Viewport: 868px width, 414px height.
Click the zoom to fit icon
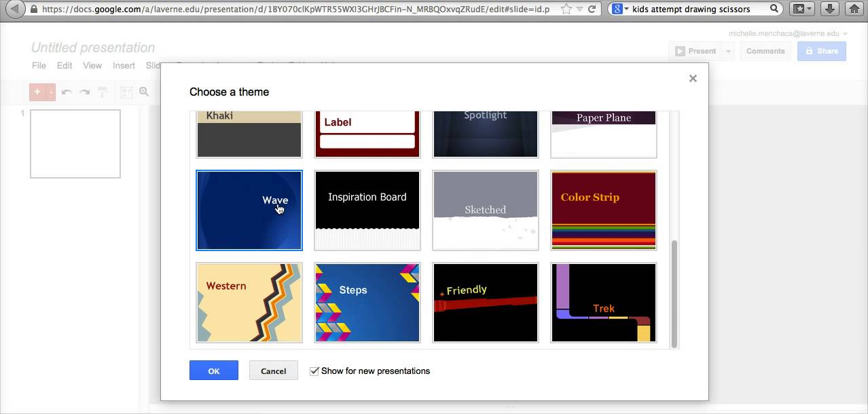pos(126,92)
